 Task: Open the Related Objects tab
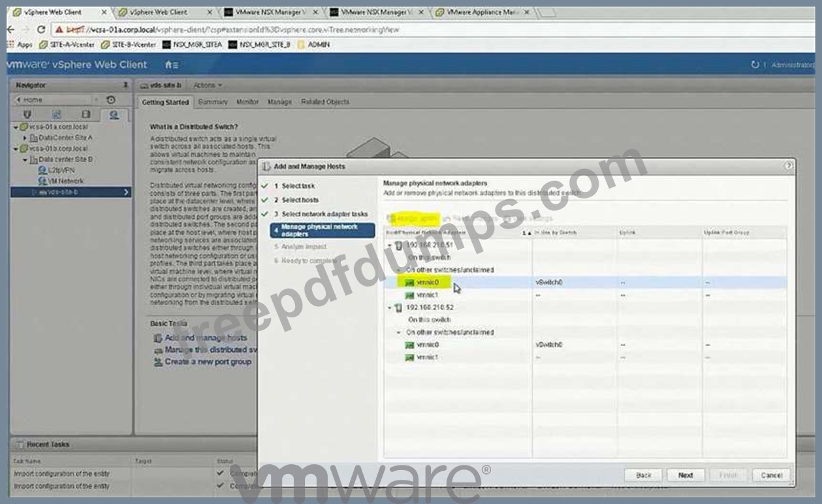(325, 102)
